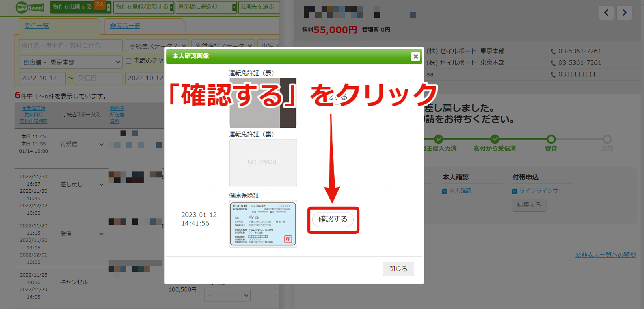Click phone icon beside 03-5361-7261 first row
This screenshot has height=309, width=644.
click(553, 51)
